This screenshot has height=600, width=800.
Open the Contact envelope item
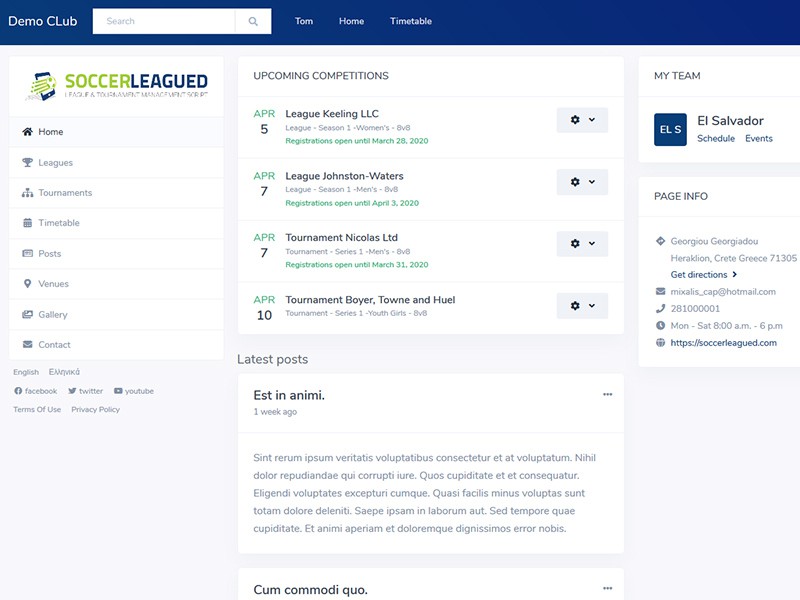54,345
